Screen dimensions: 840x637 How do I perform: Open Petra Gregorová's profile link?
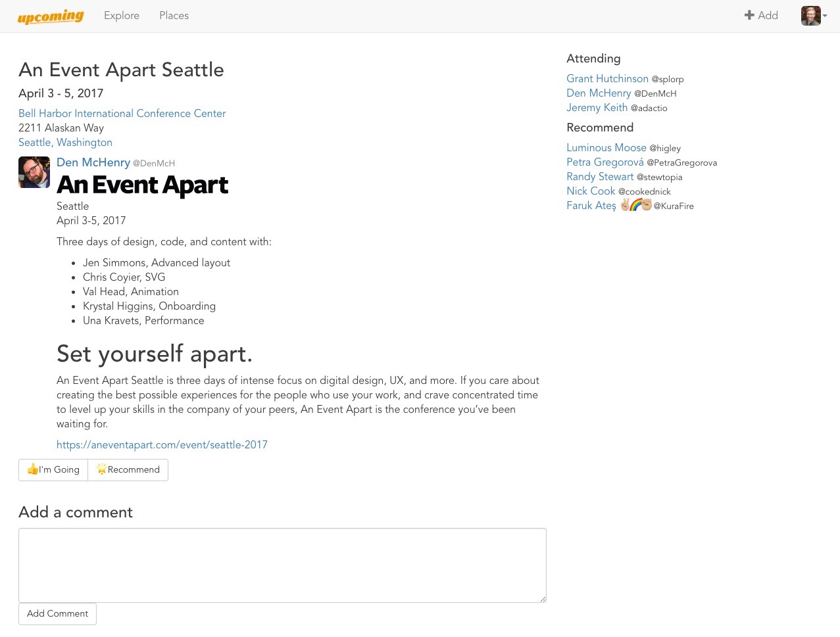(605, 162)
